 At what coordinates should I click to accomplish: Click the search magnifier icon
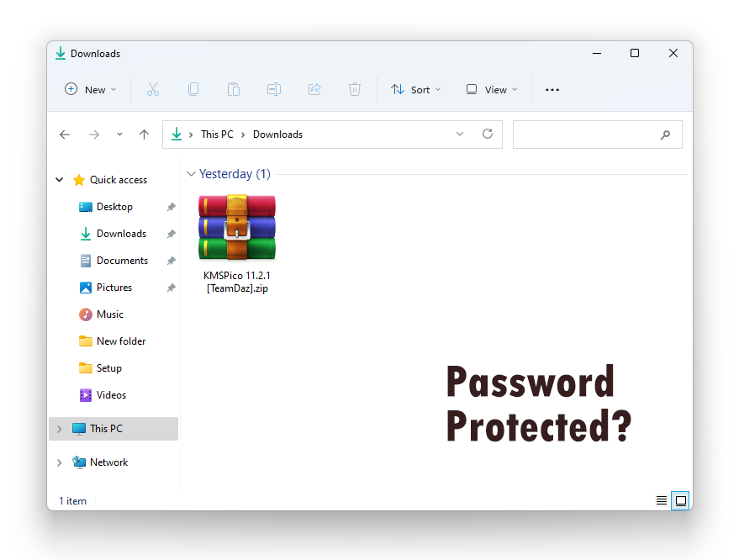pos(665,135)
